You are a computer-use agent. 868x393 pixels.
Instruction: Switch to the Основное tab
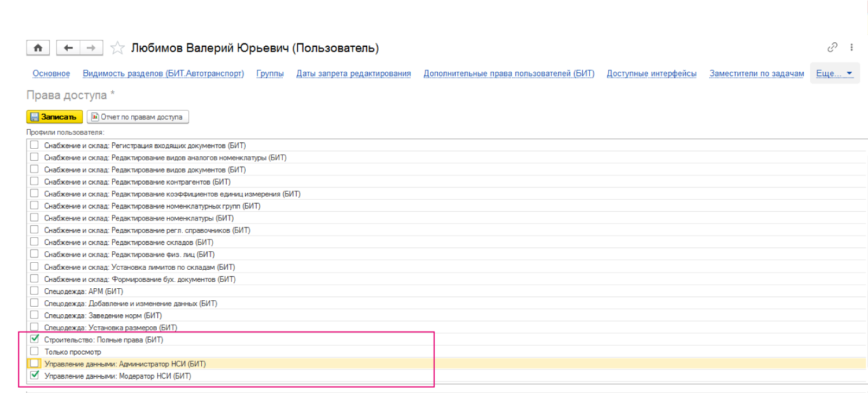51,74
